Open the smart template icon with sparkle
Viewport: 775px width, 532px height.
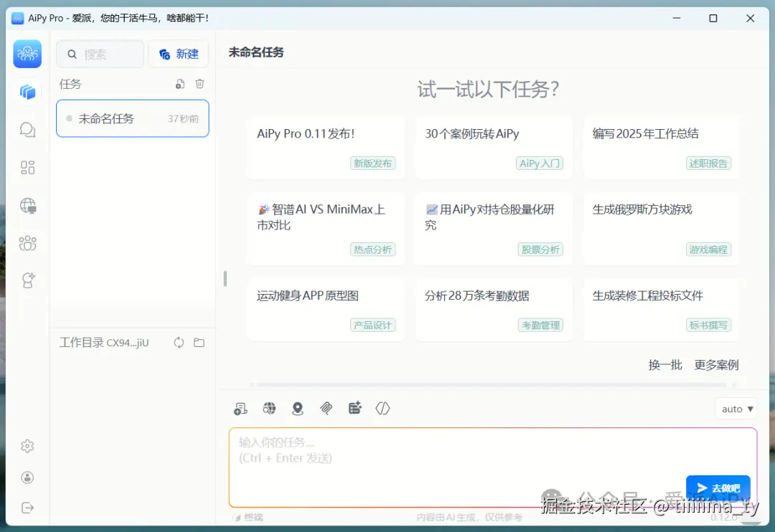354,408
